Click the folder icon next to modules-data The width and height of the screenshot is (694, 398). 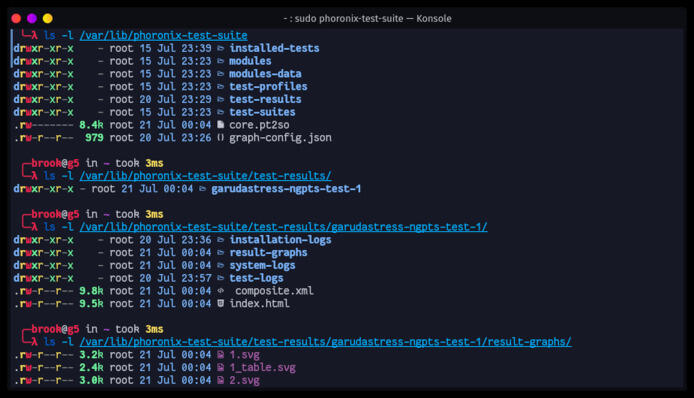tap(220, 74)
